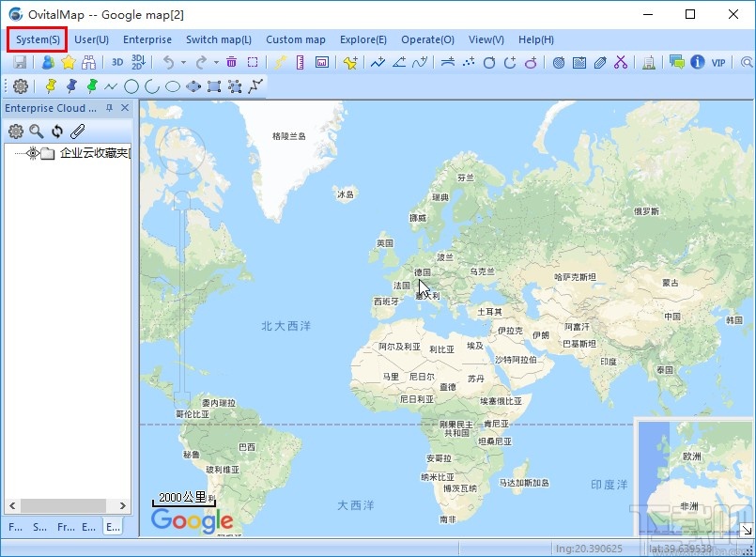
Task: Select the add circle tool
Action: [489, 62]
